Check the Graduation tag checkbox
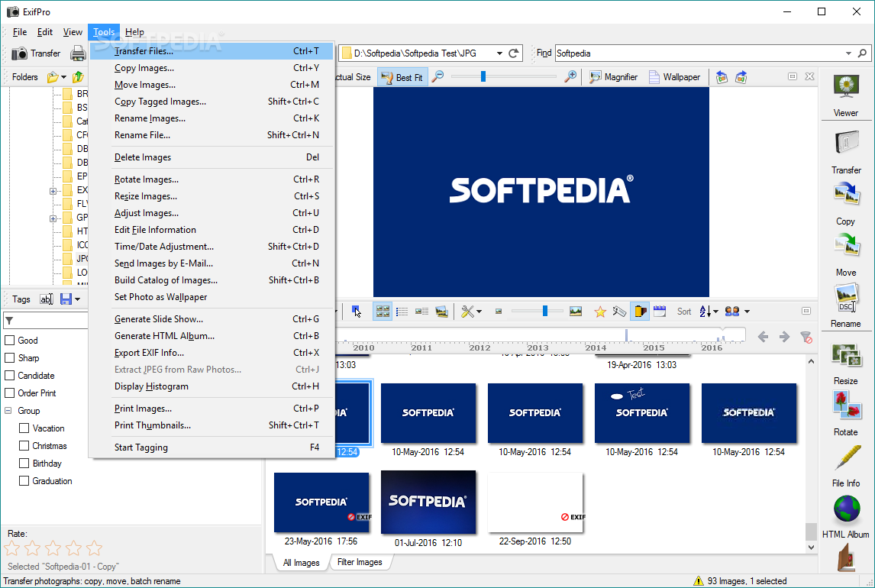Viewport: 875px width, 588px height. coord(24,480)
